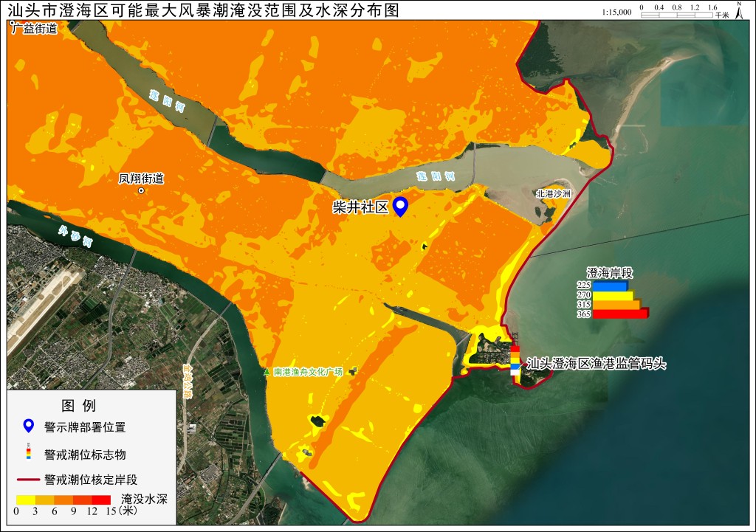
Task: Pick the orange 6–9 meter legend swatch
Action: [63, 500]
